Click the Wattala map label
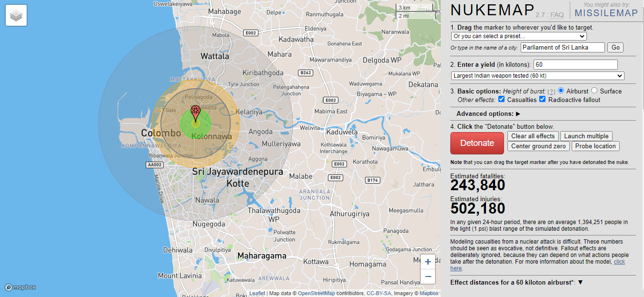Image resolution: width=644 pixels, height=297 pixels. click(215, 56)
